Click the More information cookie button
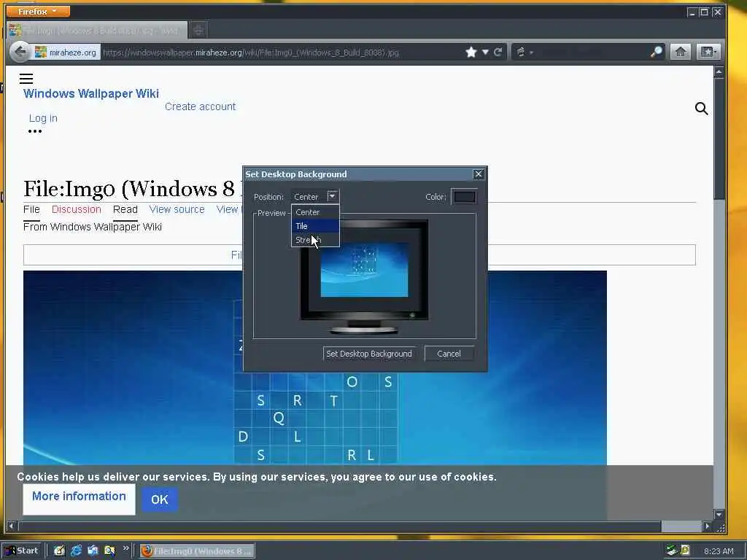Viewport: 747px width, 560px height. tap(79, 498)
